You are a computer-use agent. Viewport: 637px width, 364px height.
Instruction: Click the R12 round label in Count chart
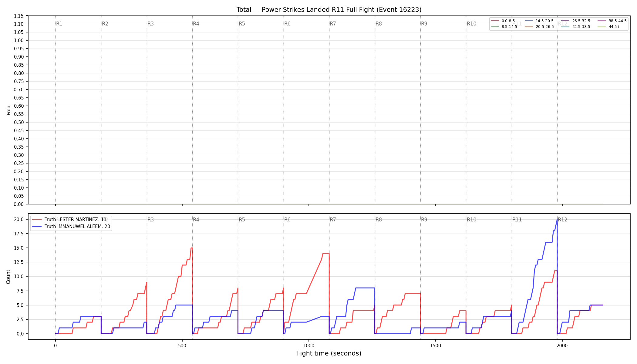[563, 220]
